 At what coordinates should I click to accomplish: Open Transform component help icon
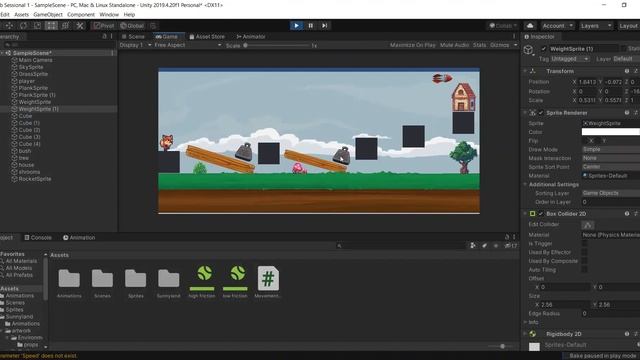627,71
